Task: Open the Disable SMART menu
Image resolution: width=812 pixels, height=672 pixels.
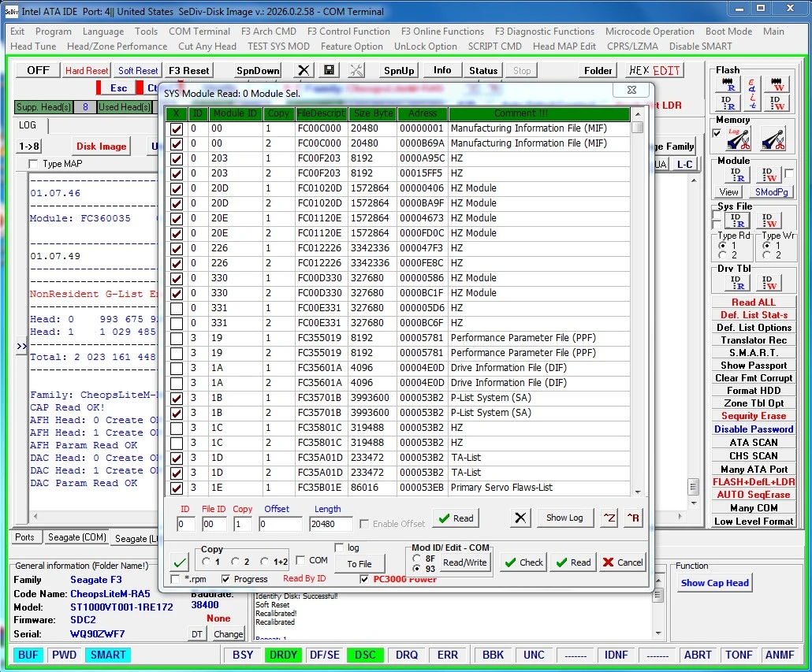Action: 700,46
